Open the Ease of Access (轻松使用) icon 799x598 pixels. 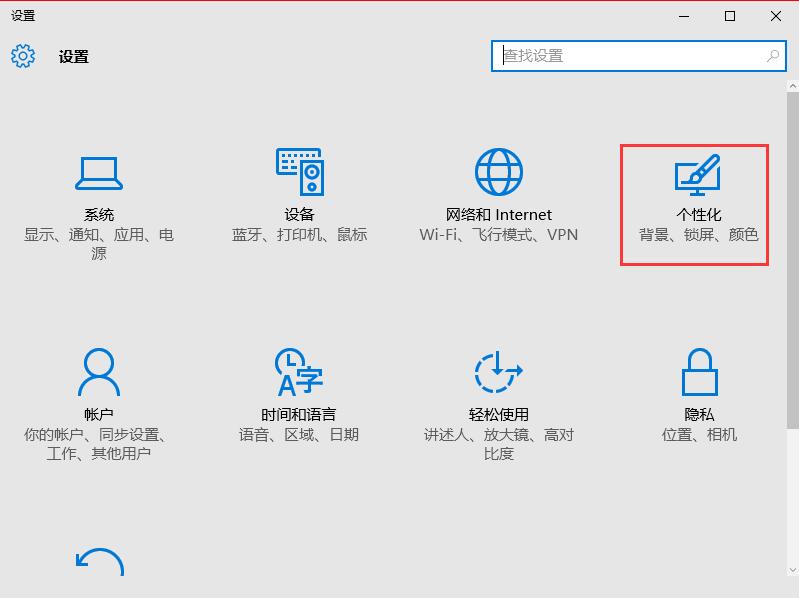click(498, 372)
